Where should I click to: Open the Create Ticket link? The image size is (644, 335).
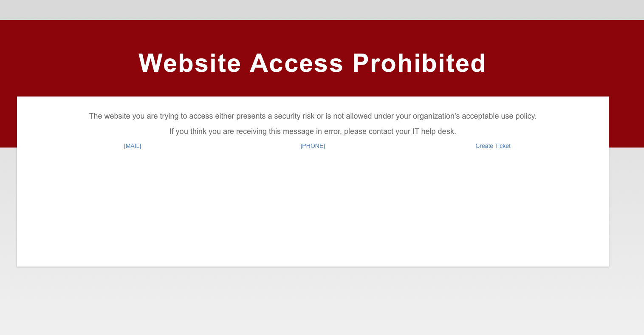tap(493, 146)
